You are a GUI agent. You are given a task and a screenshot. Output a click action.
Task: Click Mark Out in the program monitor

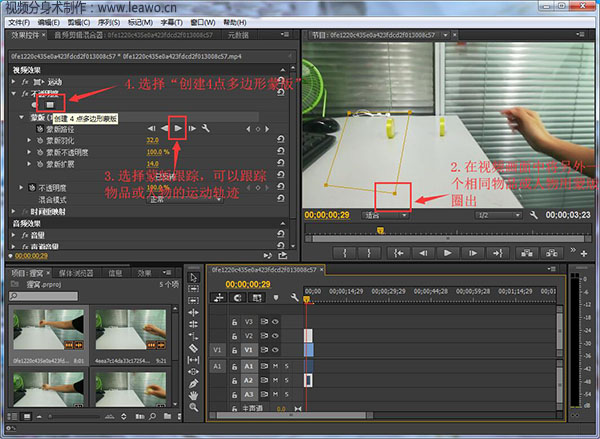pos(369,253)
